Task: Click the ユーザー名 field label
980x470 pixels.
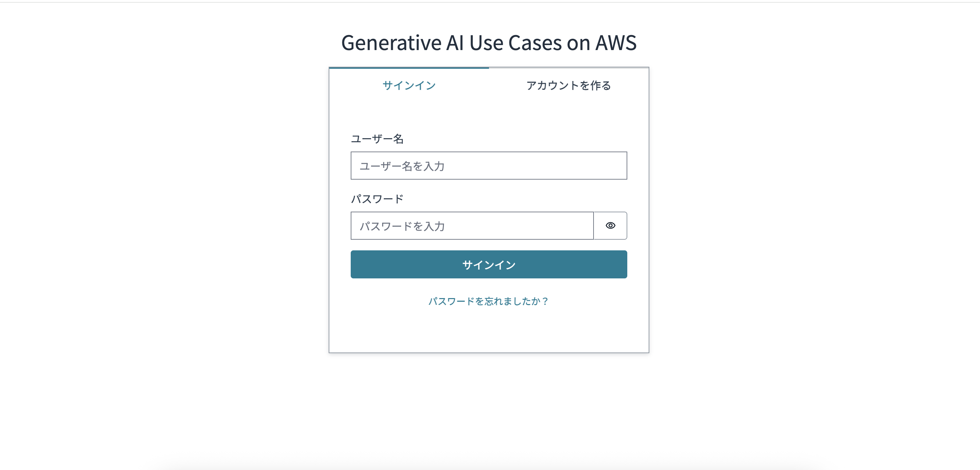Action: point(377,139)
